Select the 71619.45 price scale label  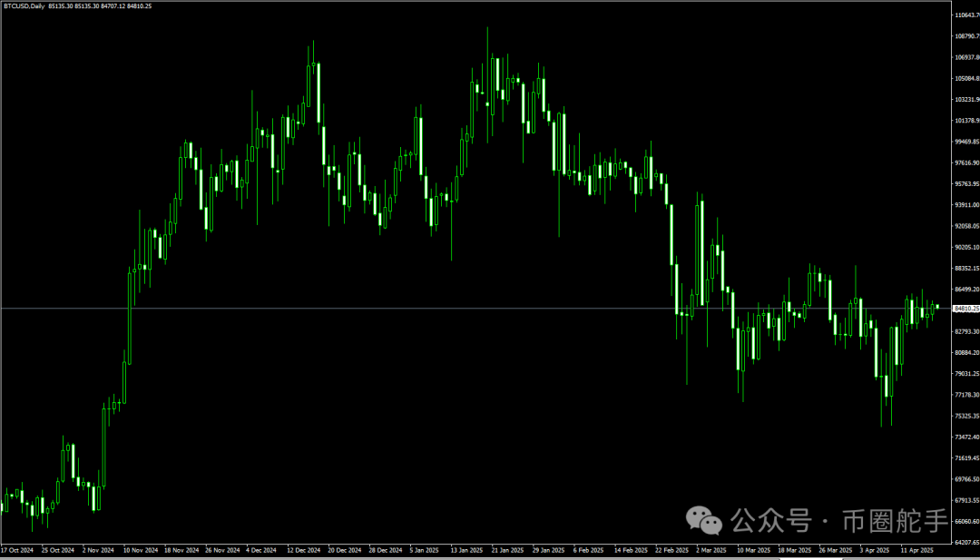[966, 458]
